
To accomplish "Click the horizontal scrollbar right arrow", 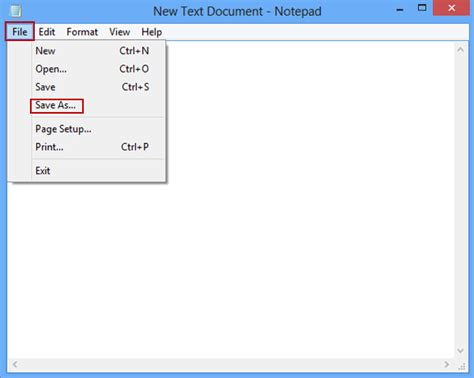I will pos(447,365).
